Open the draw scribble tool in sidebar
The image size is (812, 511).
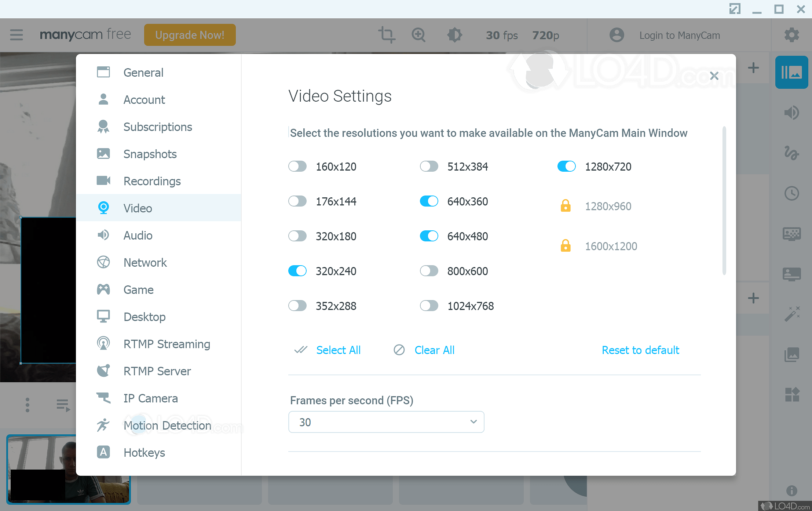pos(791,153)
